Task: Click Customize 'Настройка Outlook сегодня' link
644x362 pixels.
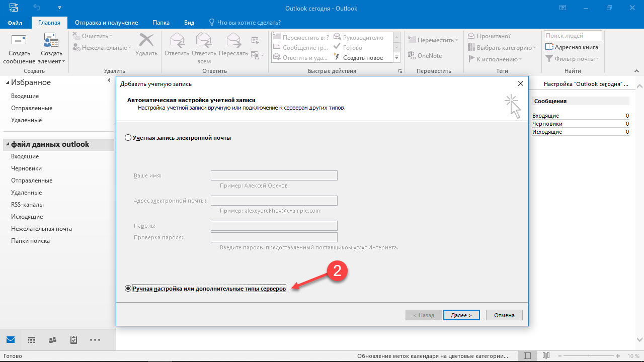Action: [586, 84]
